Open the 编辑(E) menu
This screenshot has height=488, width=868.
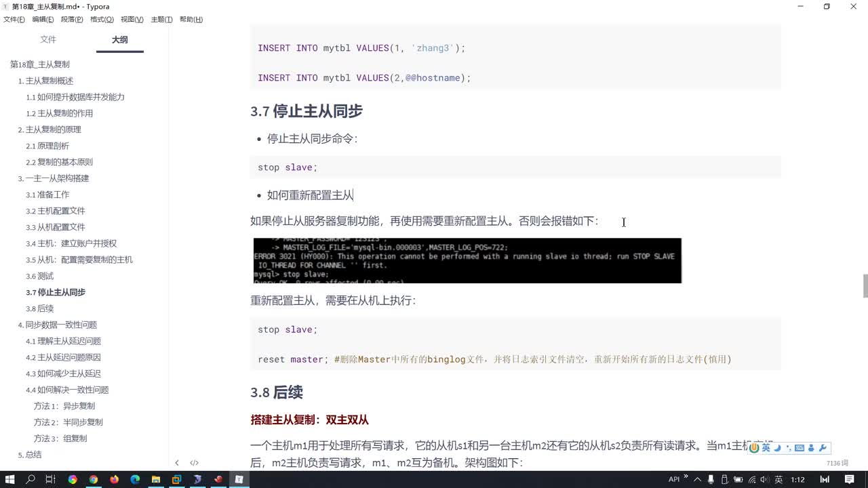[43, 20]
